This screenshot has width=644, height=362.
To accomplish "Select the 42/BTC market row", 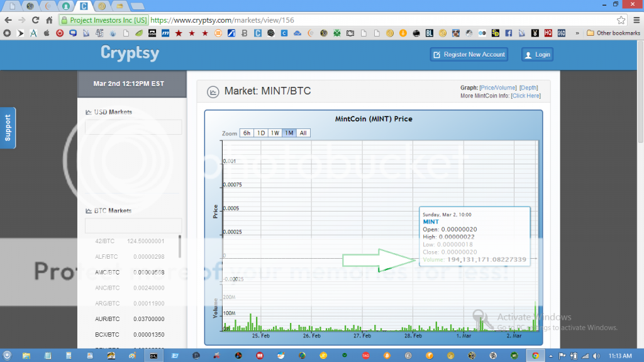I will click(x=130, y=241).
